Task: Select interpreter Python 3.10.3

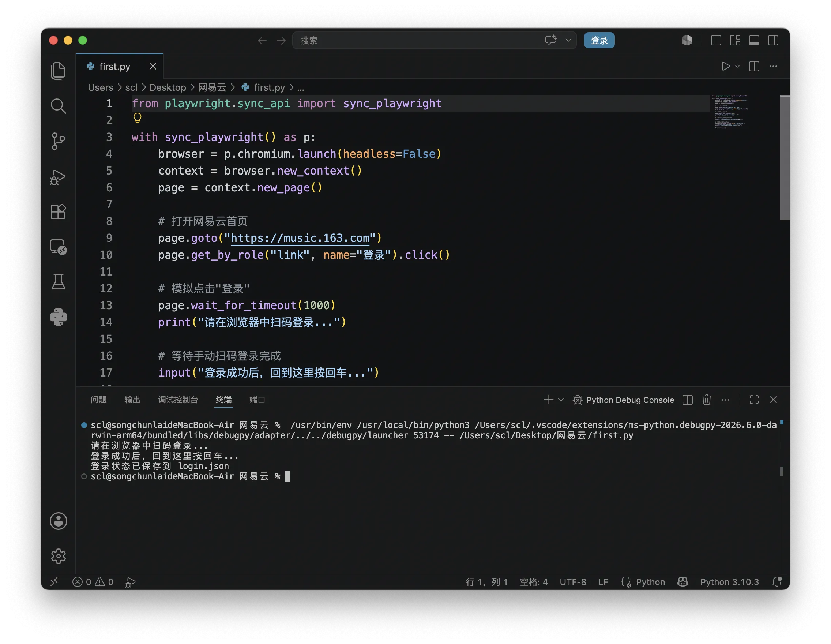Action: tap(729, 582)
